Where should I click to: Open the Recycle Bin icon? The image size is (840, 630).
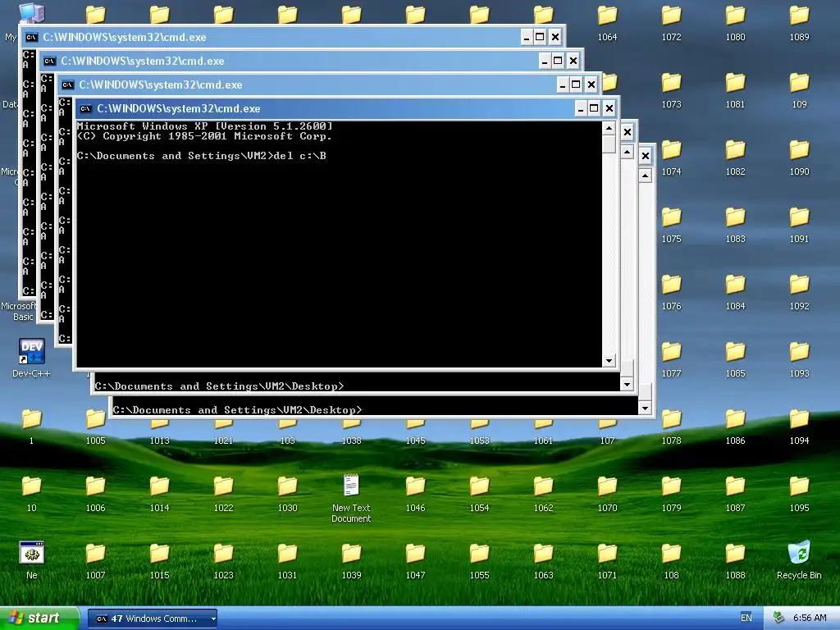799,559
